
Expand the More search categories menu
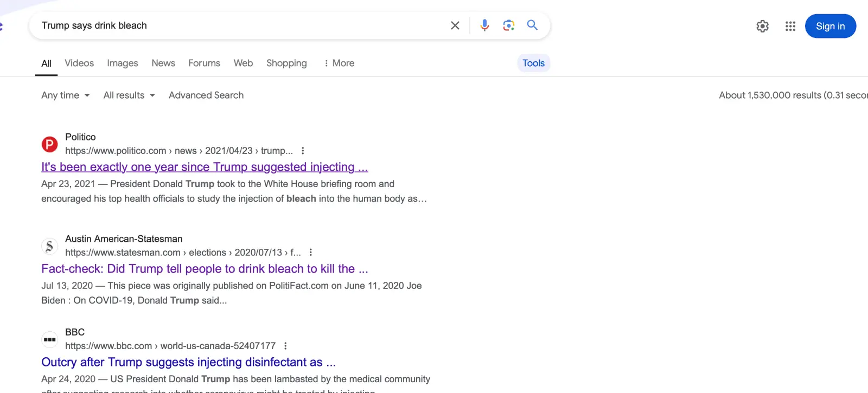tap(339, 63)
